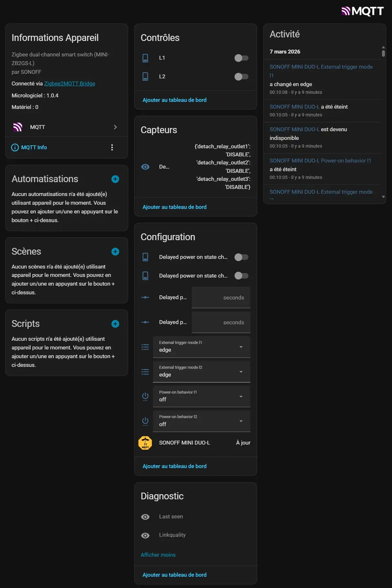Expand the External trigger mode l2 dropdown
The height and width of the screenshot is (588, 392).
point(201,372)
